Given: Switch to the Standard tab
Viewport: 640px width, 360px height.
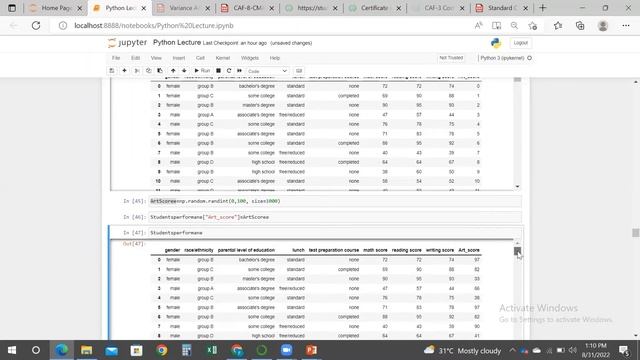Looking at the screenshot, I should click(x=501, y=8).
